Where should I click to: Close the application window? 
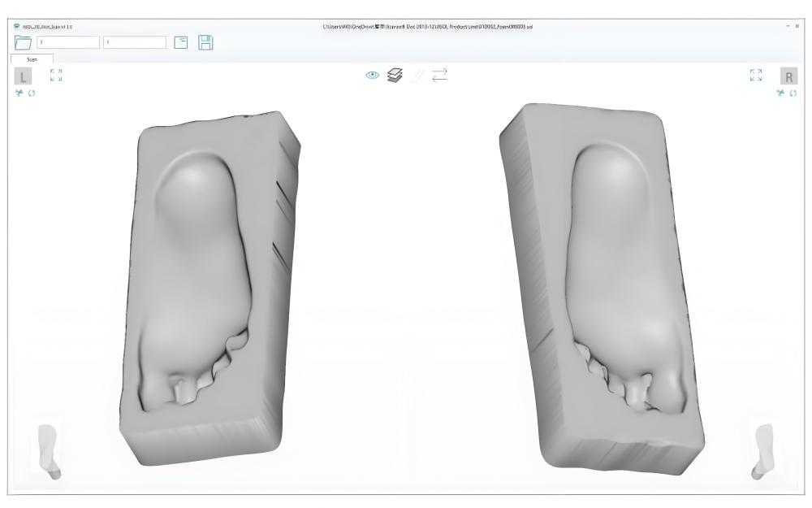click(x=797, y=26)
